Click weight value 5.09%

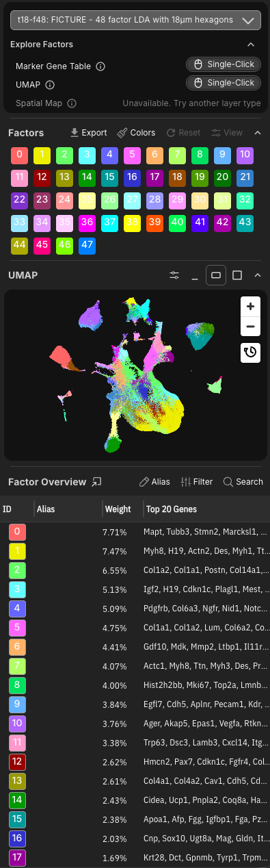coord(114,608)
